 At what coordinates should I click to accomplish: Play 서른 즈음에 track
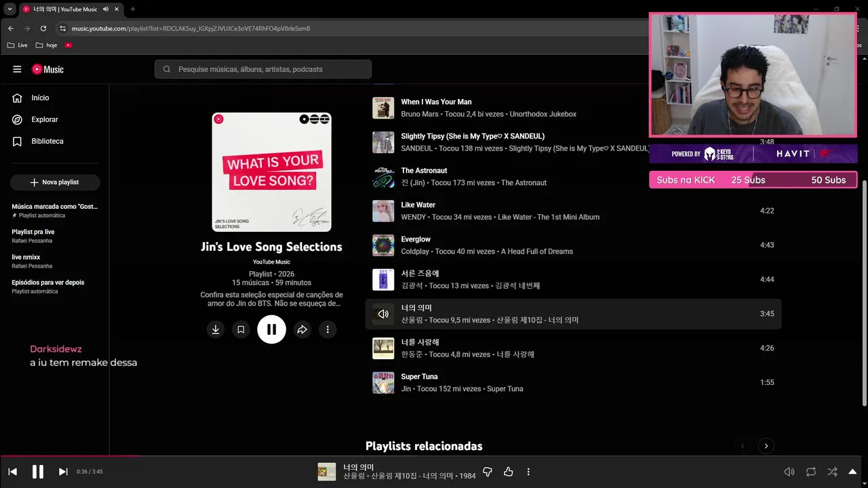(420, 274)
